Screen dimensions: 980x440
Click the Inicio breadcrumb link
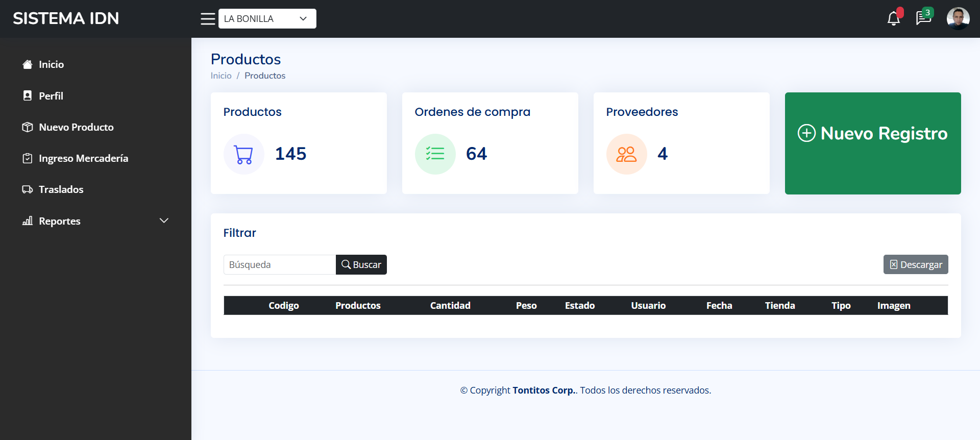(x=221, y=76)
